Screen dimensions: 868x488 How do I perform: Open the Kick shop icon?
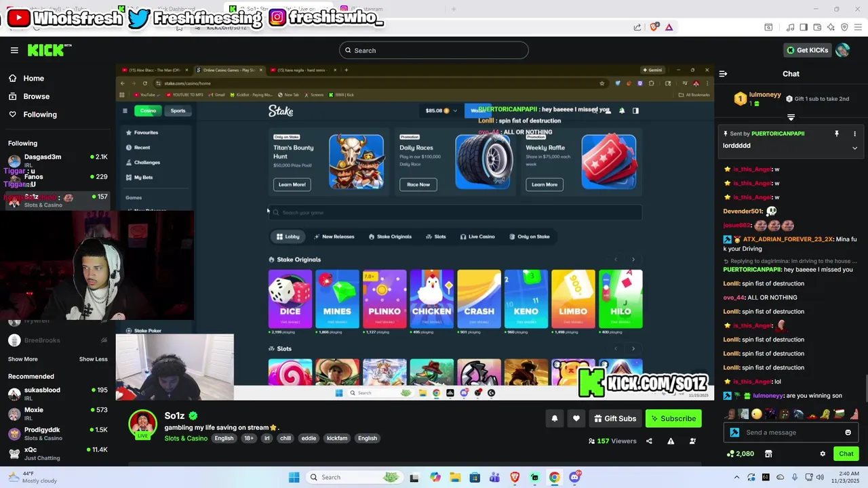[768, 453]
